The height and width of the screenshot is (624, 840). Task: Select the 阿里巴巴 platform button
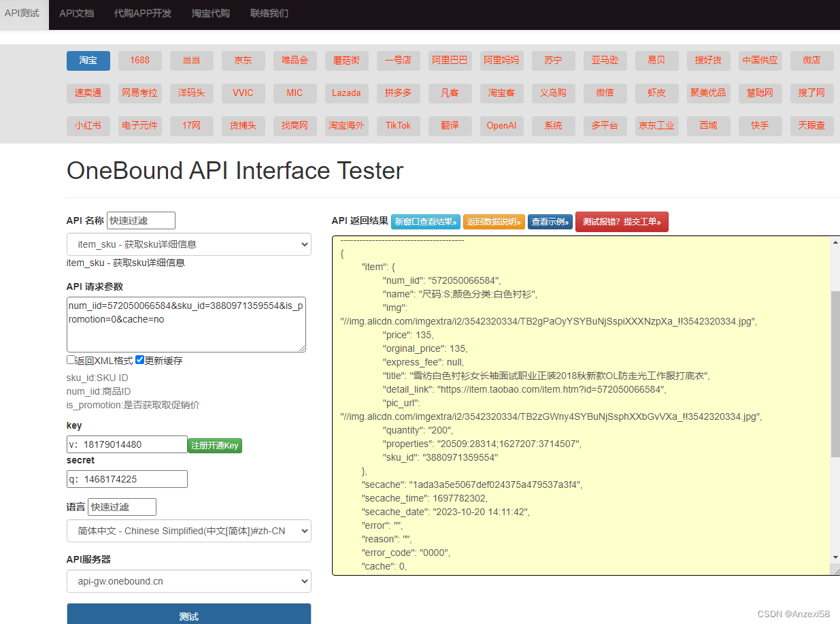point(450,61)
